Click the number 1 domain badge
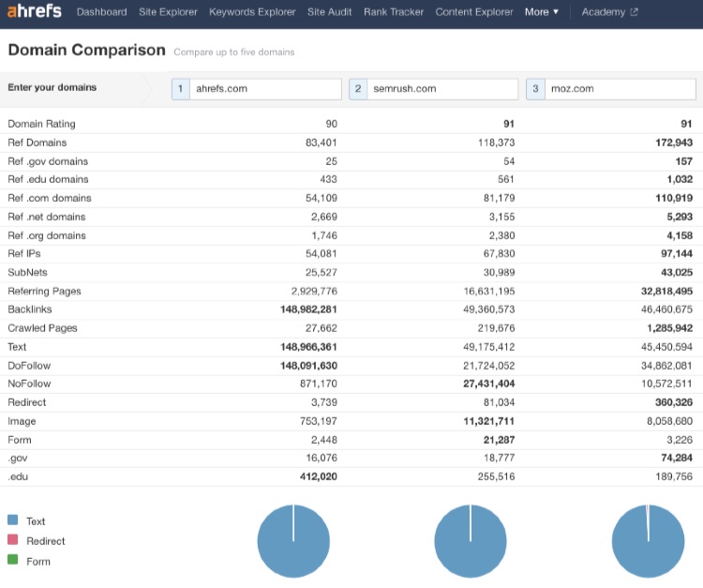This screenshot has width=703, height=588. tap(181, 89)
